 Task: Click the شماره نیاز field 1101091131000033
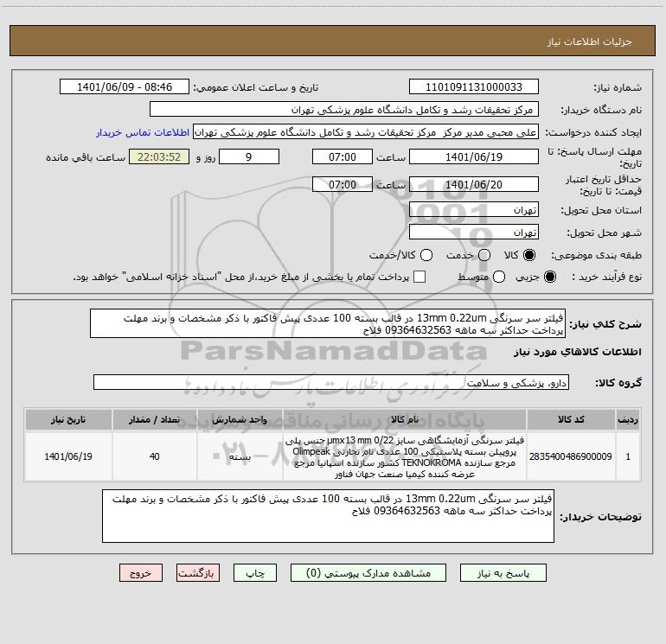pyautogui.click(x=474, y=86)
